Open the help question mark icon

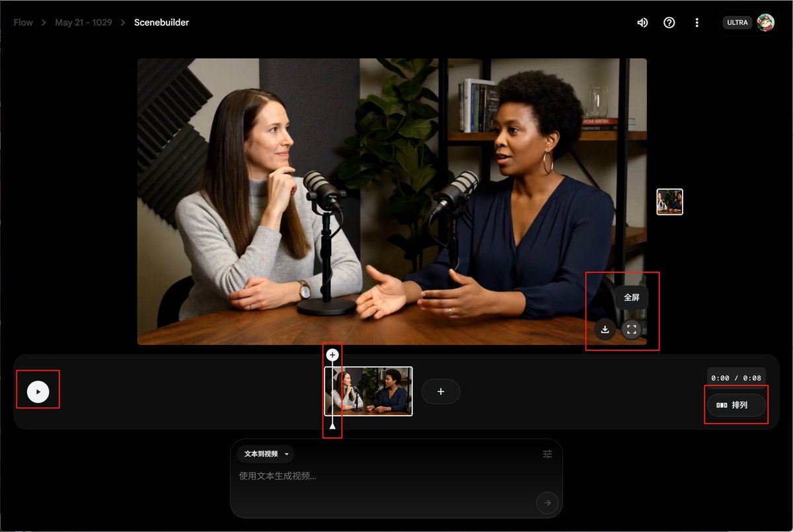(669, 22)
